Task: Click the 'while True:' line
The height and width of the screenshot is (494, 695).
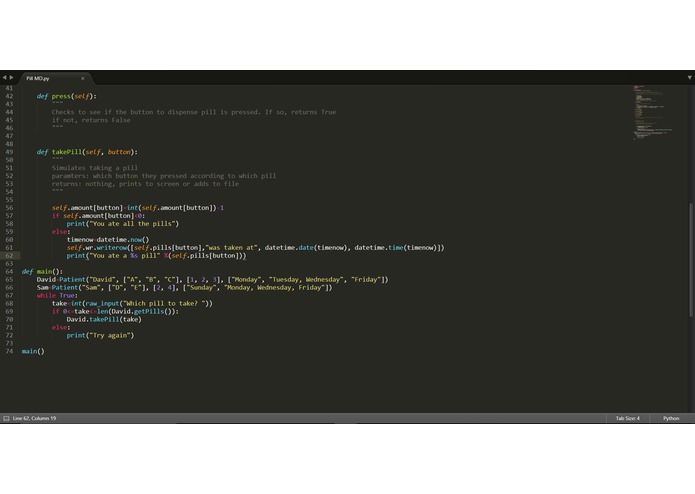Action: pos(57,296)
